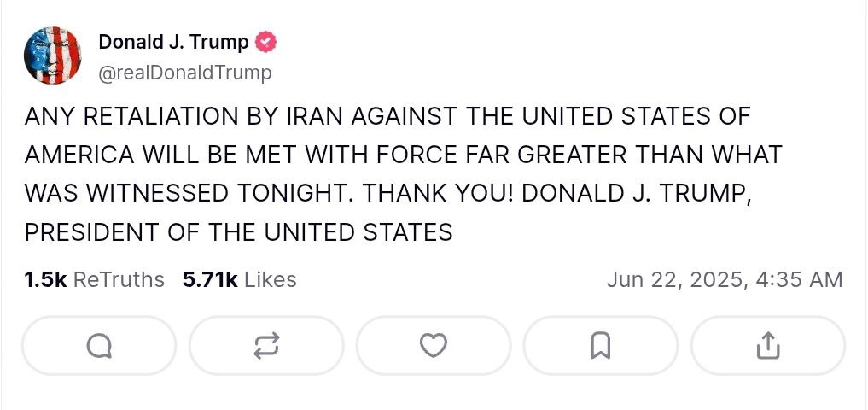The width and height of the screenshot is (868, 410).
Task: ReTruth this post using the arrows icon
Action: [x=266, y=345]
